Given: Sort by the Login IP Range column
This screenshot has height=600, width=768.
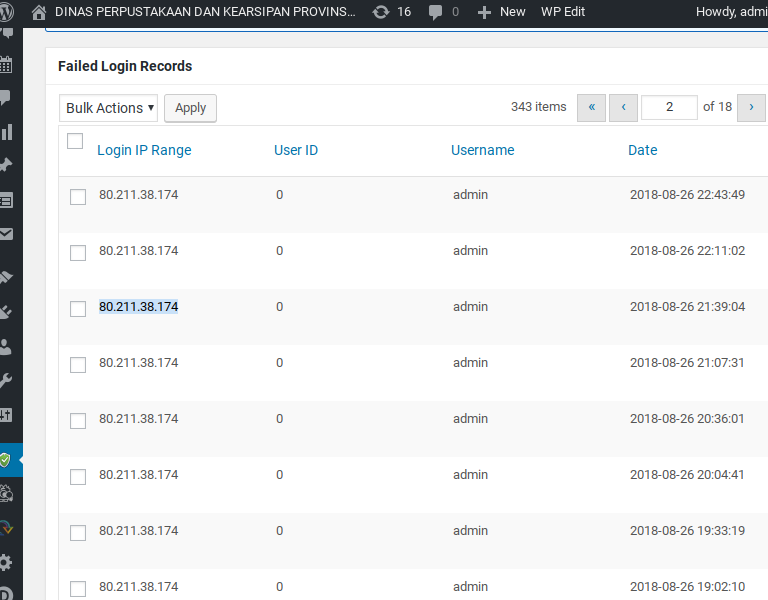Looking at the screenshot, I should point(144,150).
